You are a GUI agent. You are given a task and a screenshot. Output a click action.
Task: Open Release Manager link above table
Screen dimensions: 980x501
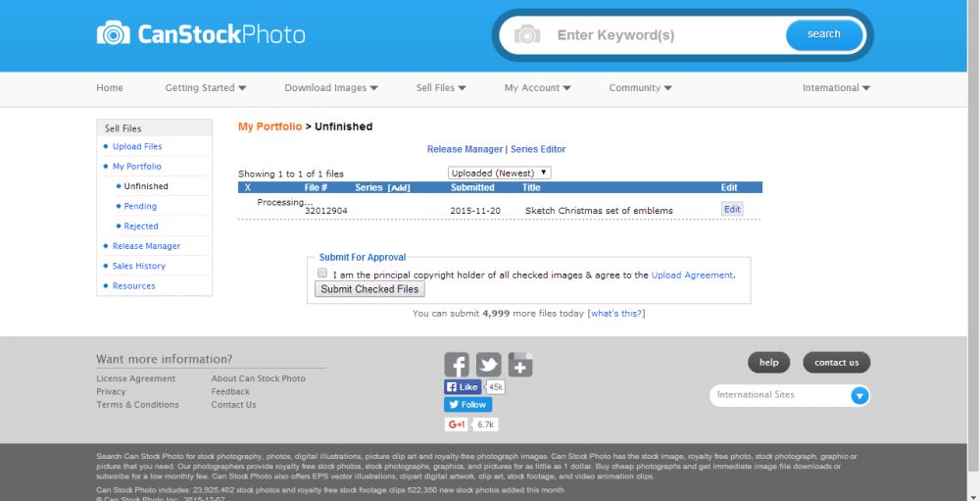tap(465, 149)
